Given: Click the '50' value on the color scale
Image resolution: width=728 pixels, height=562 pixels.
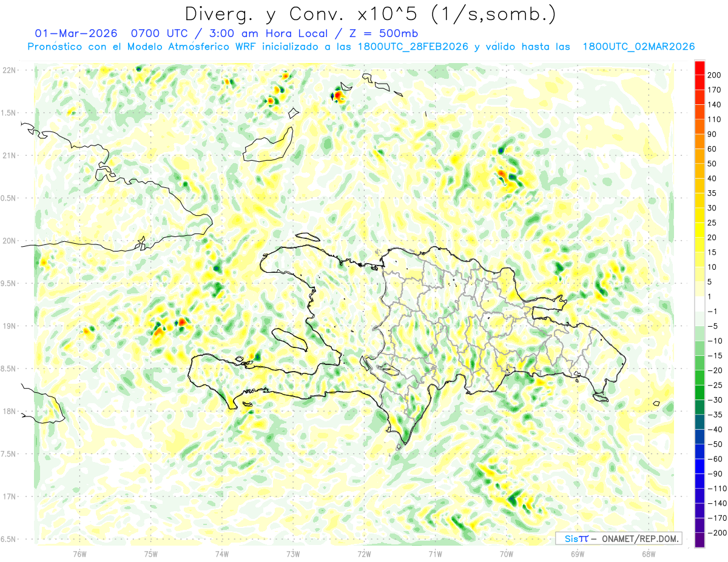Looking at the screenshot, I should [x=712, y=164].
